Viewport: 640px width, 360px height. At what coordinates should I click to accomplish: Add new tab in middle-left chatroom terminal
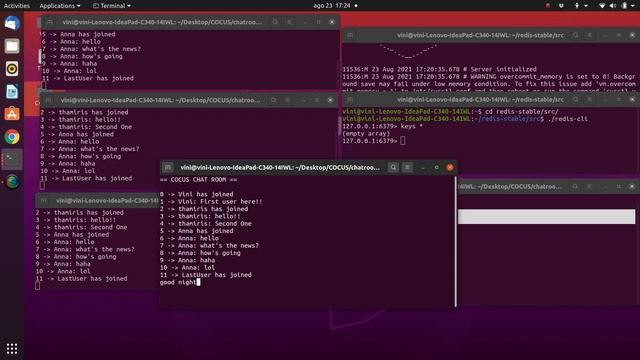(x=48, y=100)
